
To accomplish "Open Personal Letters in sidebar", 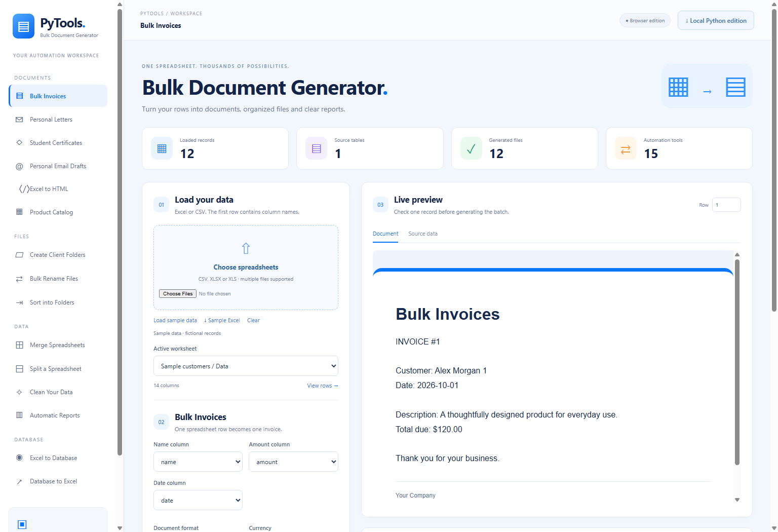I will pos(58,120).
